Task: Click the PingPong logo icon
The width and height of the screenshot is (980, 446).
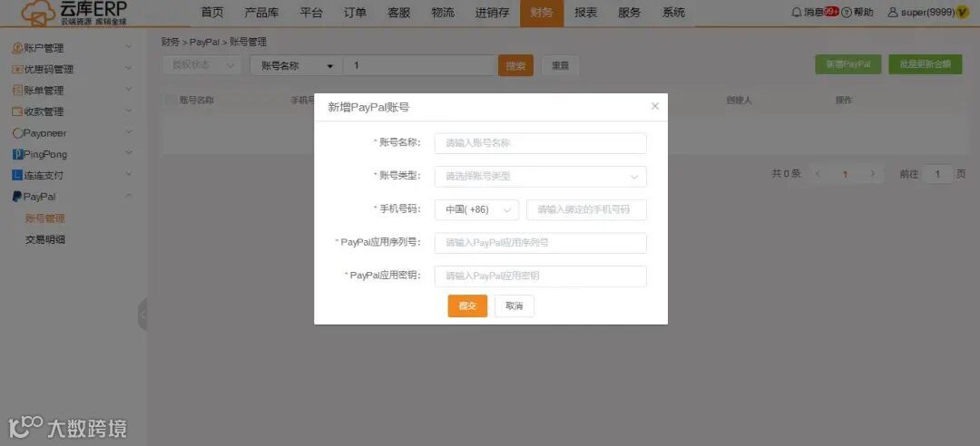Action: pos(17,154)
